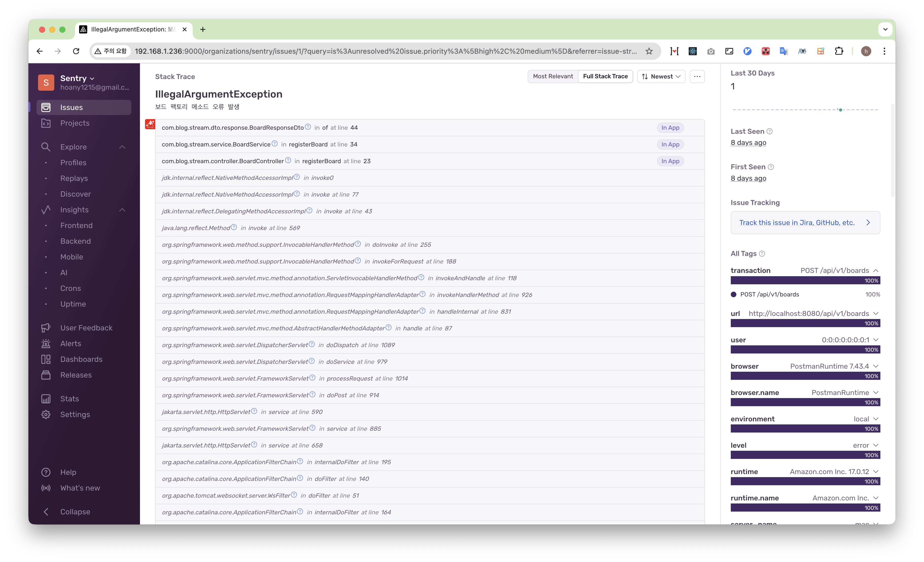Viewport: 924px width, 562px height.
Task: Switch to Most Relevant stack view
Action: coord(553,77)
